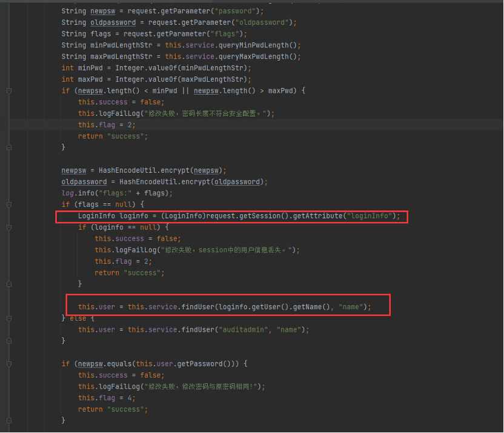
Task: Collapse the else block calling findUser auditadmin
Action: (9, 318)
